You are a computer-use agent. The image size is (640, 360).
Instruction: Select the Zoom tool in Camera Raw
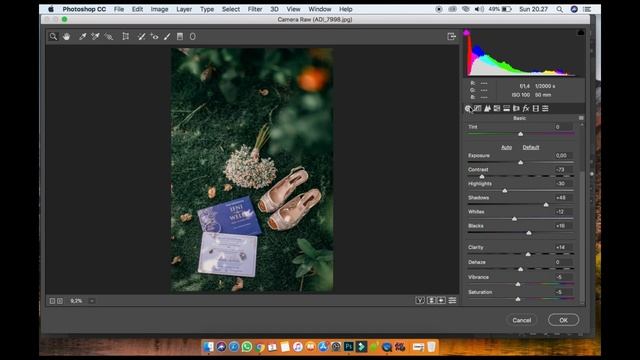point(53,36)
